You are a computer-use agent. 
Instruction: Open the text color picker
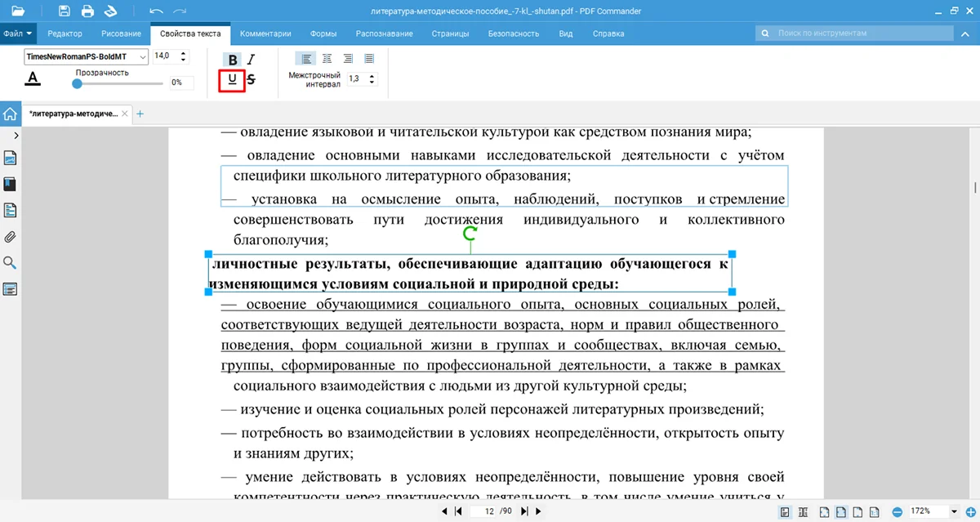pyautogui.click(x=32, y=79)
